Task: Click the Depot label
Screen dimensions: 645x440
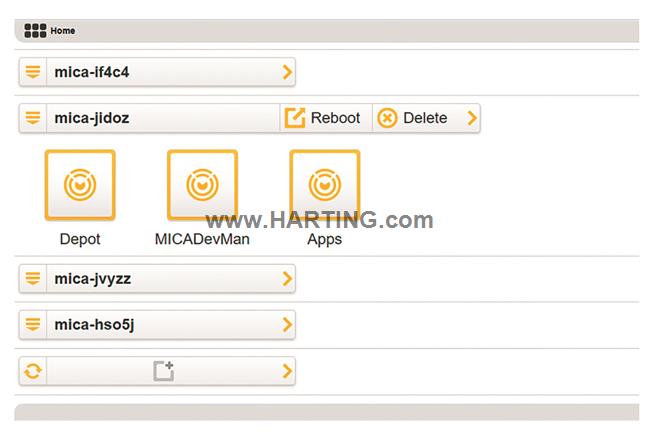Action: point(80,239)
